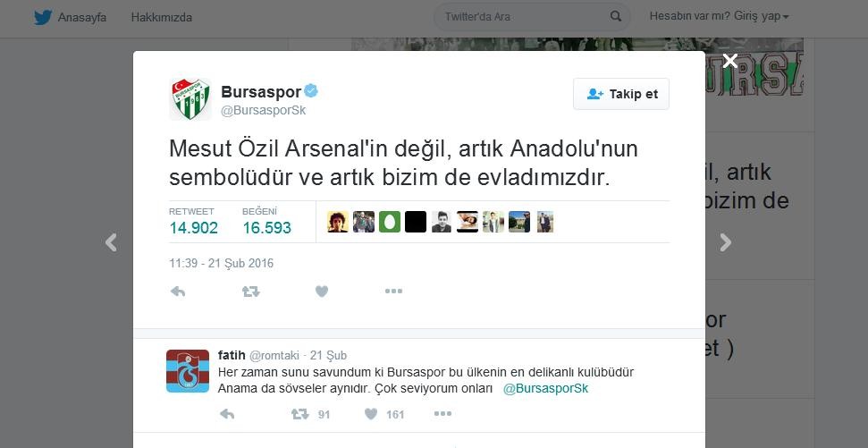The height and width of the screenshot is (448, 868).
Task: Close the tweet popup with X
Action: [730, 61]
